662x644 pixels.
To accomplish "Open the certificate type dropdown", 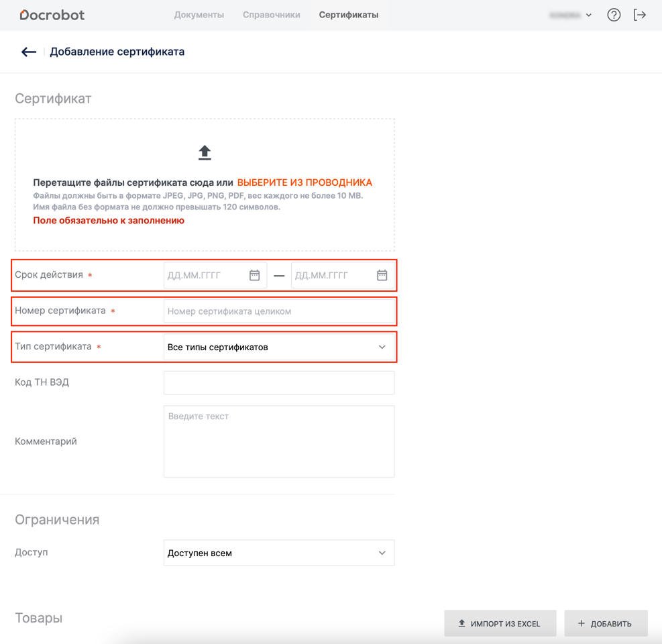I will [x=278, y=347].
